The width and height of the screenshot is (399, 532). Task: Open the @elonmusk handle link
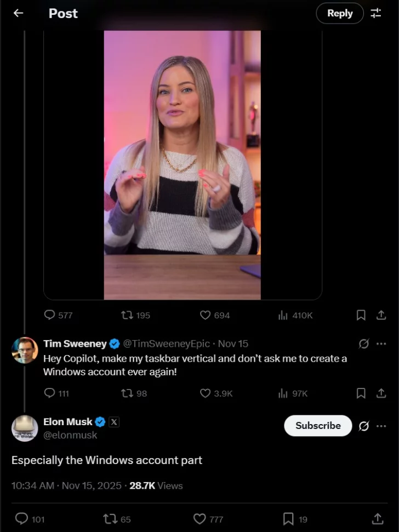(x=70, y=435)
